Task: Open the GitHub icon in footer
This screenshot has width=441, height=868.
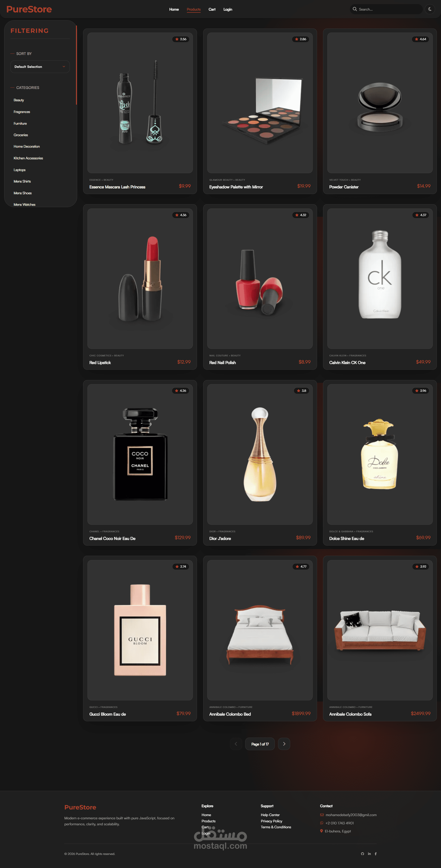Action: (362, 854)
